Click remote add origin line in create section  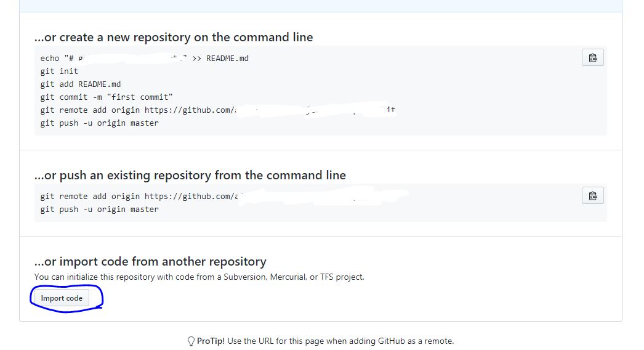218,110
